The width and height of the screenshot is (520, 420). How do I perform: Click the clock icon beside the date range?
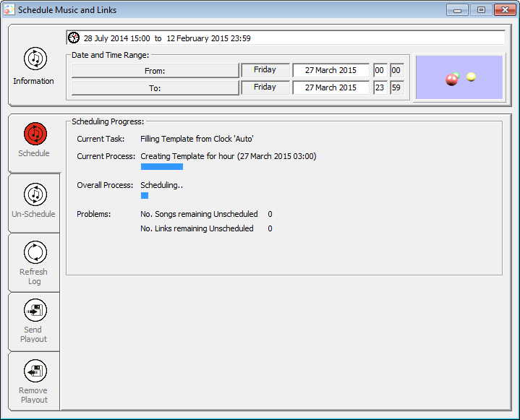point(74,38)
